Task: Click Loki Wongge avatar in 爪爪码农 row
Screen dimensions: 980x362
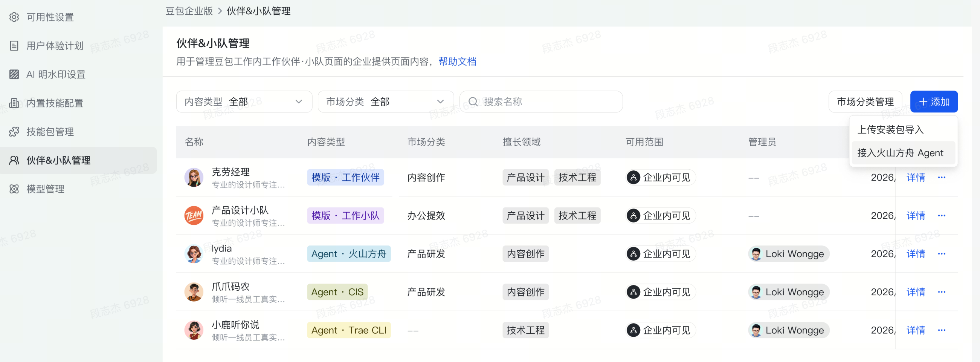Action: coord(756,292)
